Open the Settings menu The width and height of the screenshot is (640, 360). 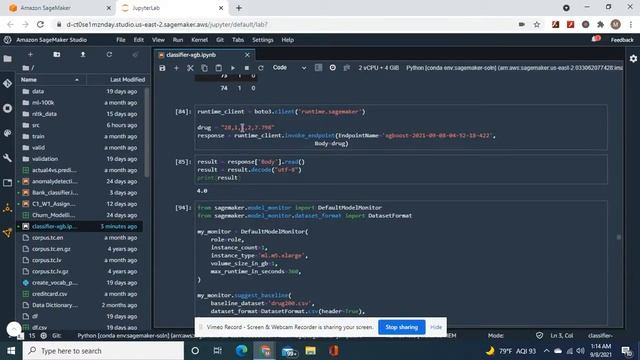263,40
